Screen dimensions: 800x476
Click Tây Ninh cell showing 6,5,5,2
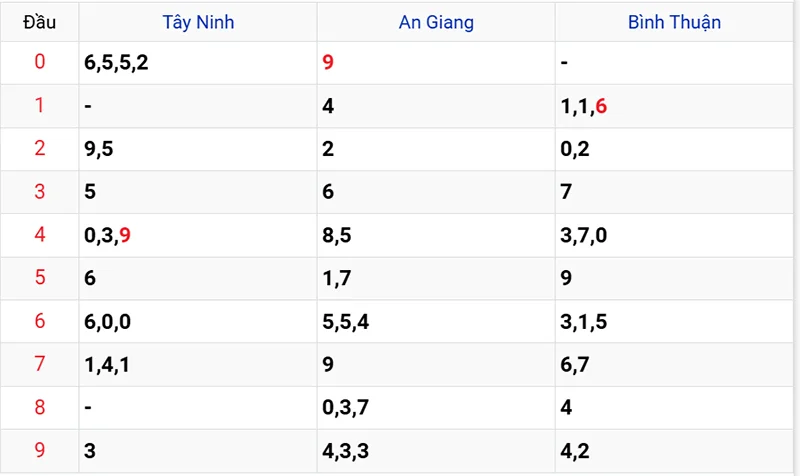pos(118,62)
